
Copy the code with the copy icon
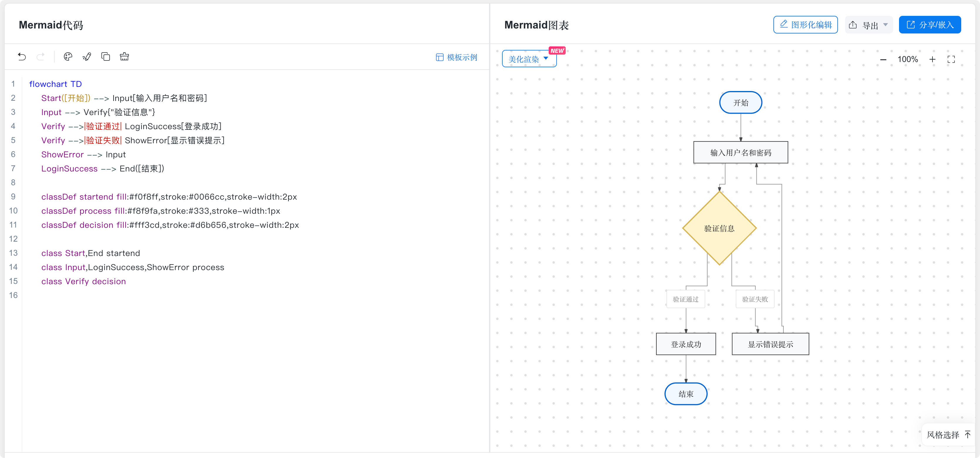click(x=105, y=57)
